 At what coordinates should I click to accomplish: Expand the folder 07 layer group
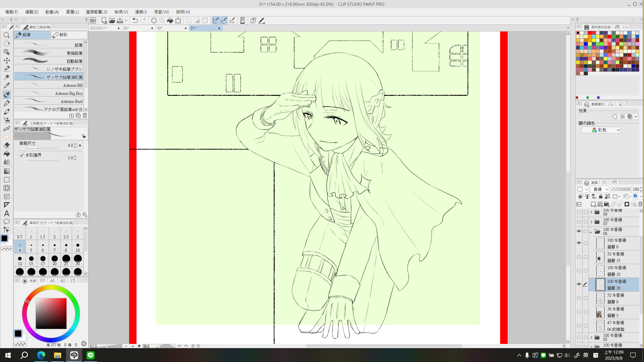coord(591,222)
